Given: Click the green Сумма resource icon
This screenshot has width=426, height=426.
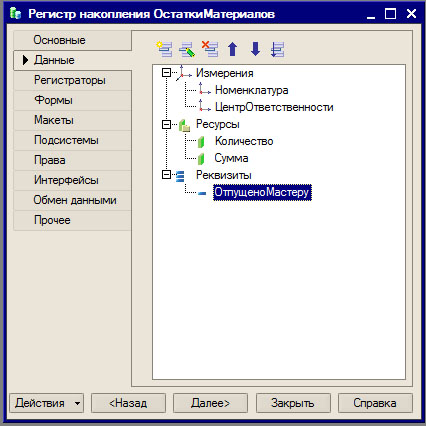Looking at the screenshot, I should 201,159.
